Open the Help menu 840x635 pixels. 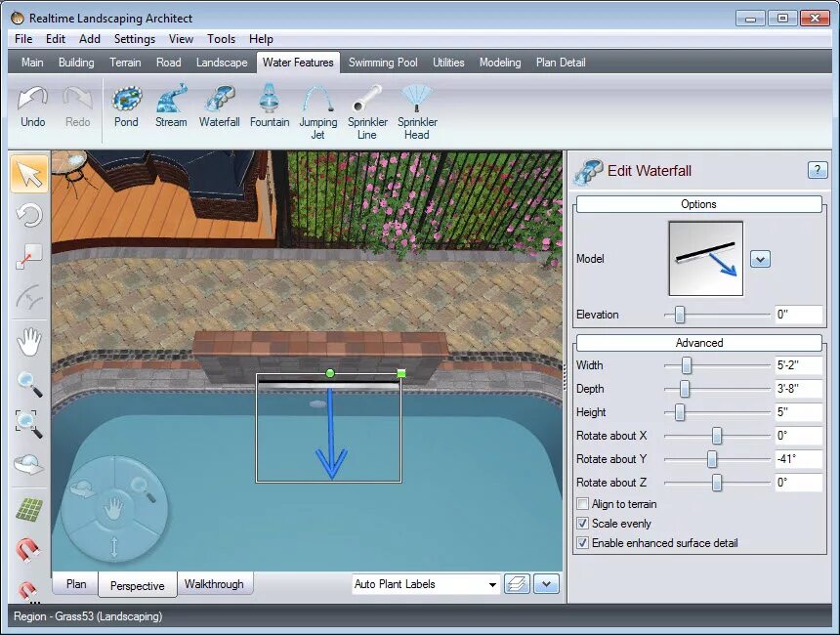coord(262,39)
